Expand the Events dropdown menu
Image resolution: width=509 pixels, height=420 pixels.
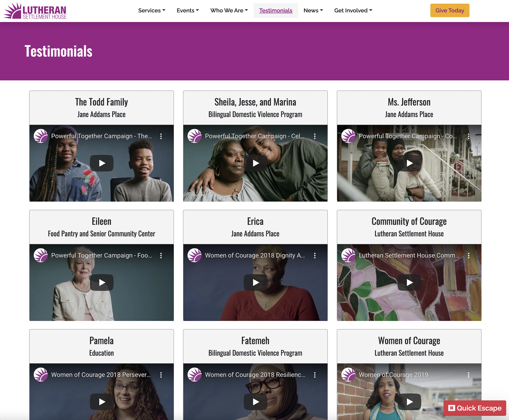point(187,10)
